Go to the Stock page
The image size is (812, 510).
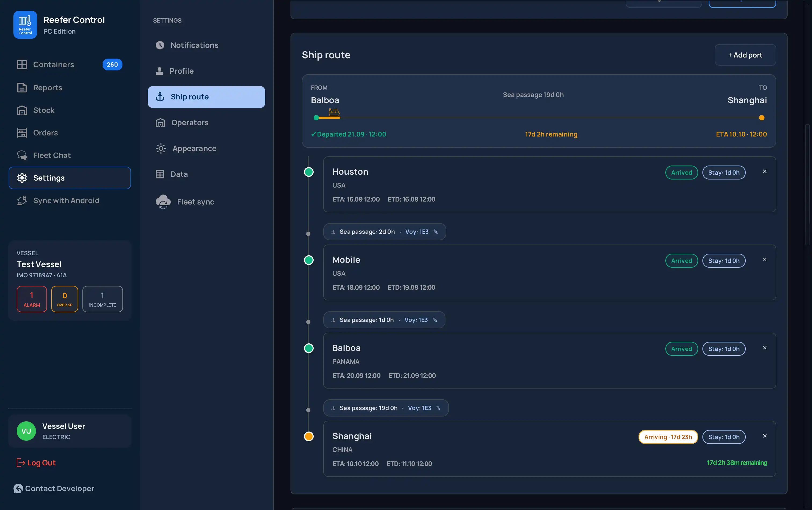70,110
